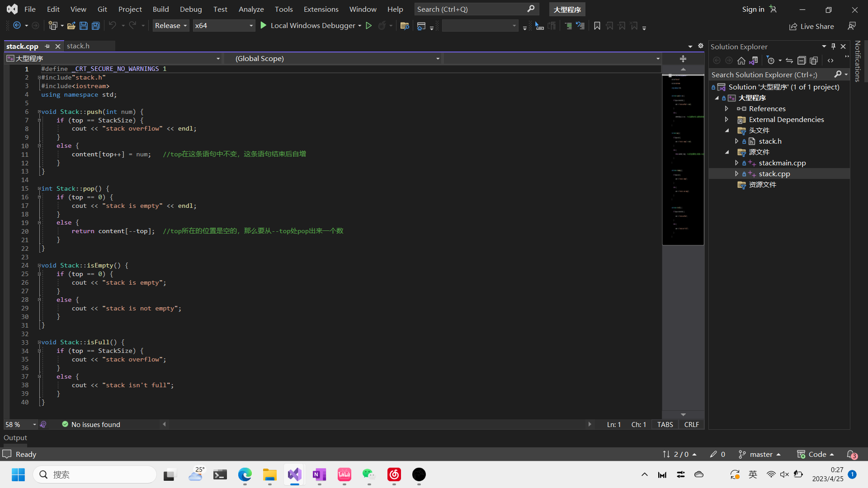Click the bookmark toggle toolbar icon

[x=597, y=26]
